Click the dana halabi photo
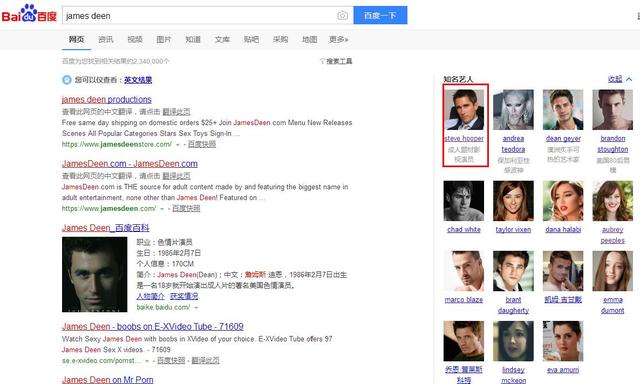This screenshot has height=384, width=640. [563, 201]
